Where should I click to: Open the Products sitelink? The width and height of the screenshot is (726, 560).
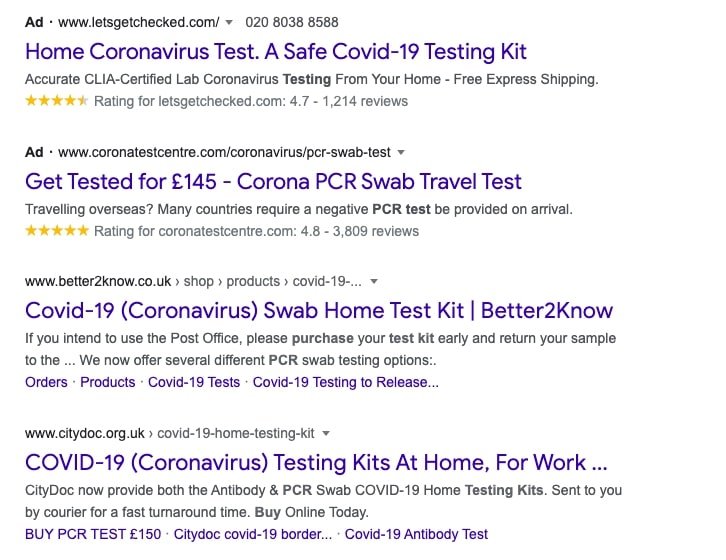coord(107,382)
